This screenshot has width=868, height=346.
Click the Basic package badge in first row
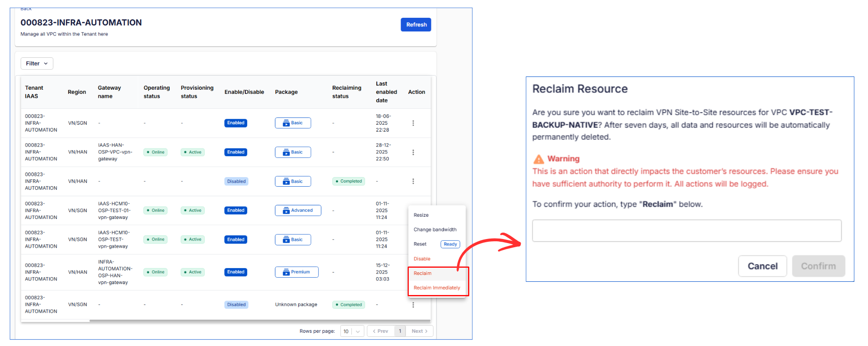pyautogui.click(x=293, y=123)
